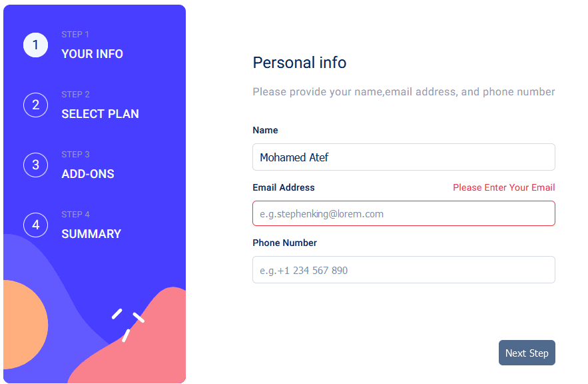This screenshot has height=384, width=588.
Task: Focus the Email Address input field
Action: 404,213
